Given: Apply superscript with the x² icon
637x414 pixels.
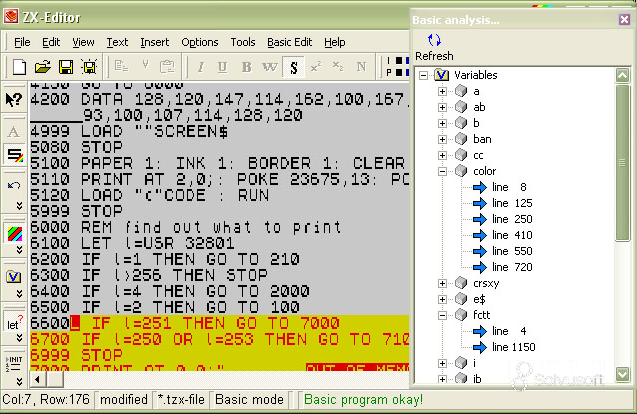Looking at the screenshot, I should click(316, 67).
